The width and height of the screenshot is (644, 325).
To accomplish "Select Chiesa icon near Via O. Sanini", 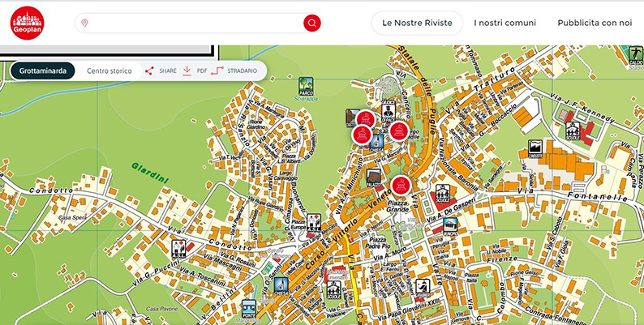I will [281, 286].
